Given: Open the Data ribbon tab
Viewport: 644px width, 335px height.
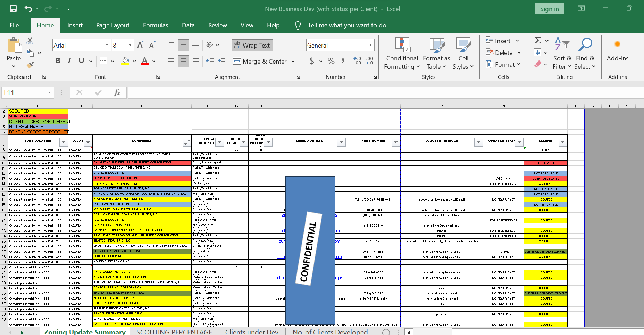Looking at the screenshot, I should [188, 25].
